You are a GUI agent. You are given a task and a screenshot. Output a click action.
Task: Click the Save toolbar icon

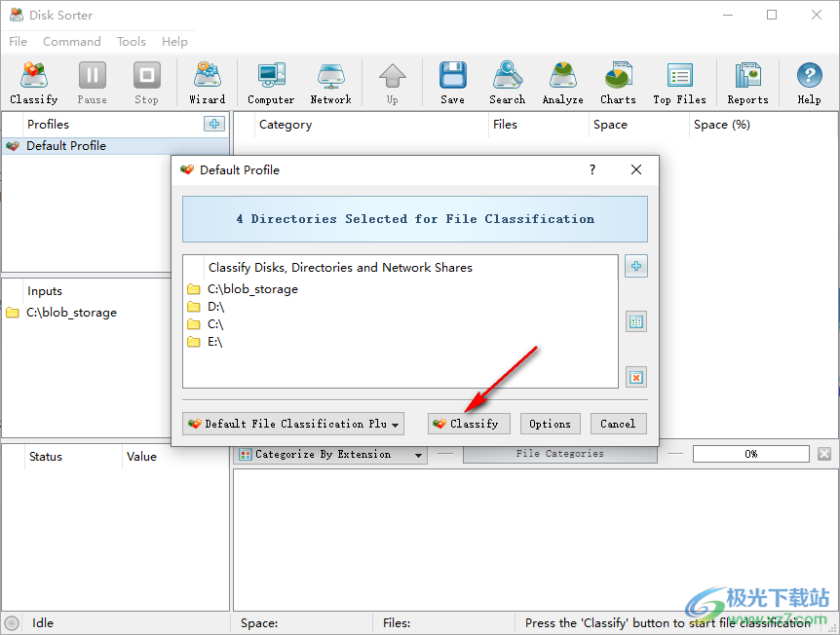[453, 83]
